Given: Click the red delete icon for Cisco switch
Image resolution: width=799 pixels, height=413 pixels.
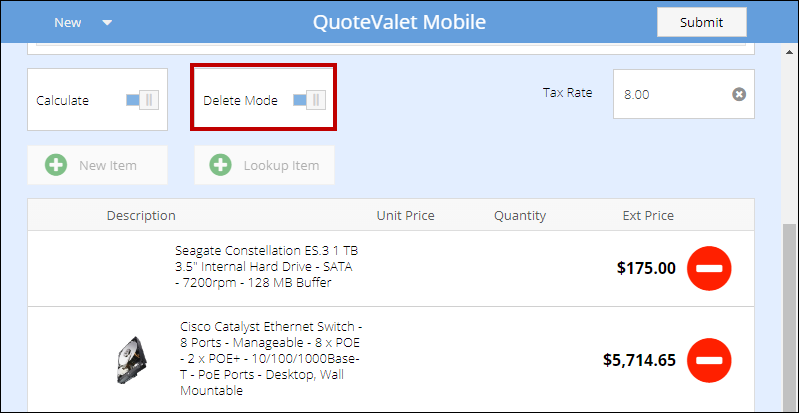Looking at the screenshot, I should (709, 360).
